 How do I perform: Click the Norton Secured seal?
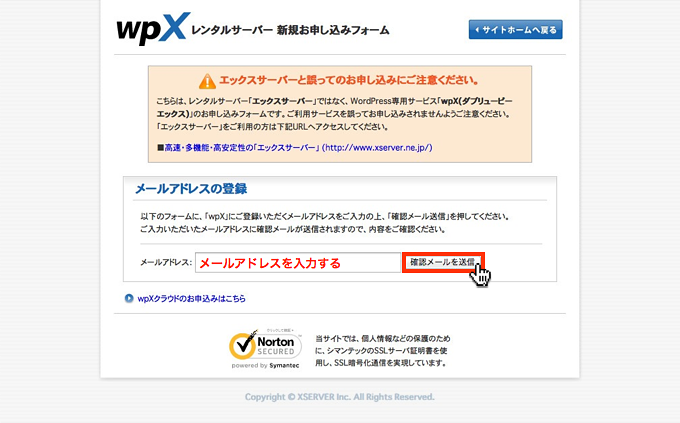coord(265,348)
